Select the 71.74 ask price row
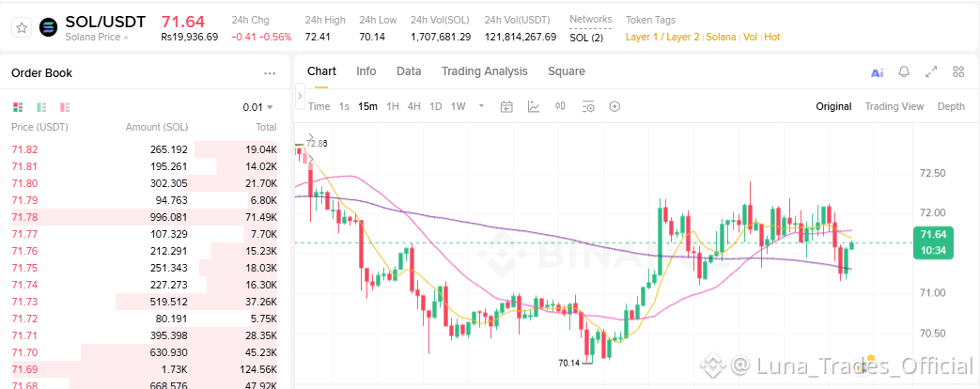The height and width of the screenshot is (389, 980). (x=145, y=285)
